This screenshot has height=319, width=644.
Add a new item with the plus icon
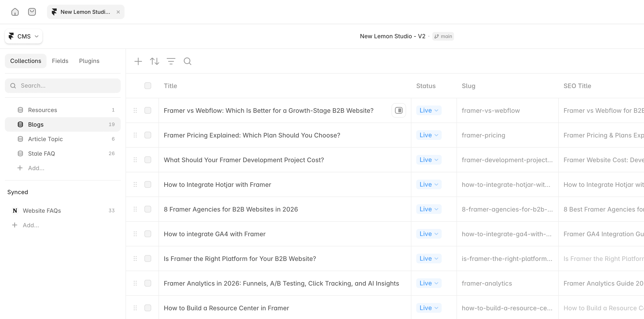pyautogui.click(x=138, y=61)
